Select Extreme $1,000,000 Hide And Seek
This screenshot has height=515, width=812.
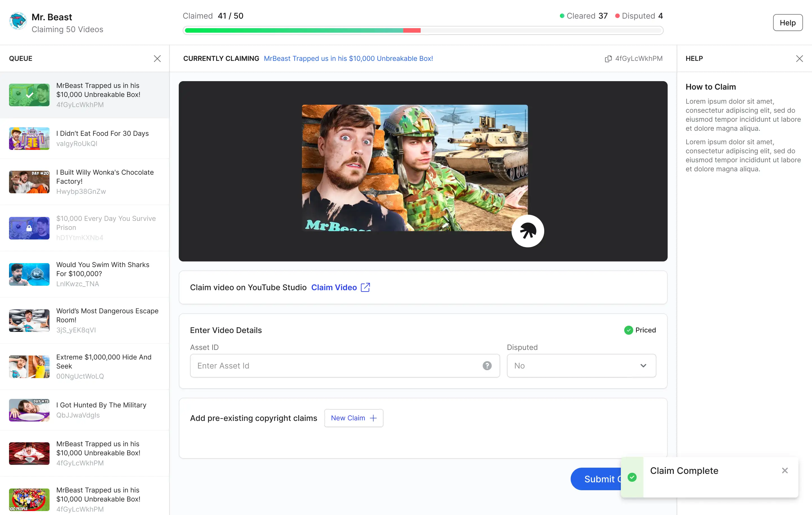click(x=85, y=367)
